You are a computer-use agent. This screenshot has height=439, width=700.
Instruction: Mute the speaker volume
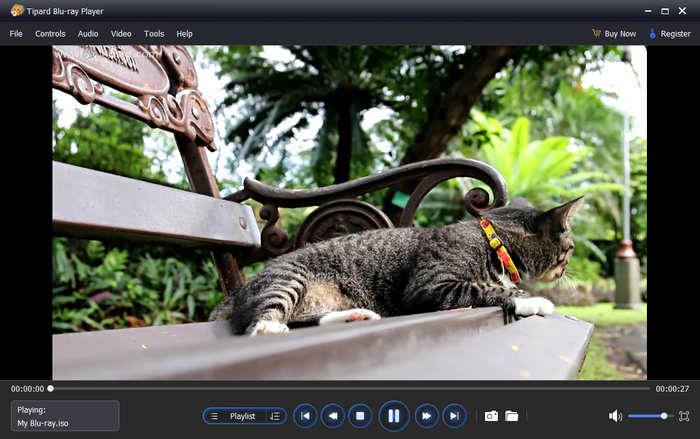[x=615, y=416]
